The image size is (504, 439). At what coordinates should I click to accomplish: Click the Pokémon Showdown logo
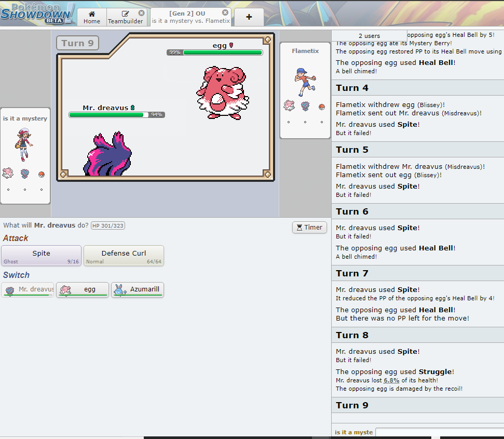pos(37,14)
